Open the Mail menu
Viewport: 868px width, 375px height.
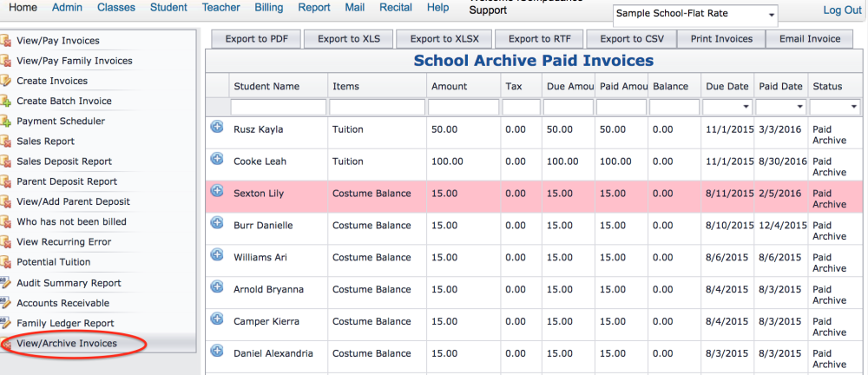pyautogui.click(x=355, y=8)
